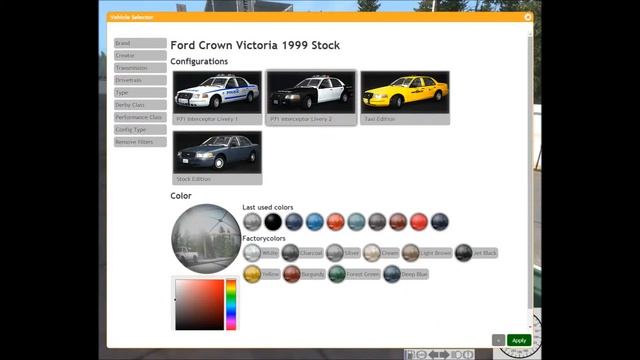Pick the black swatch in last used colors

pos(273,222)
